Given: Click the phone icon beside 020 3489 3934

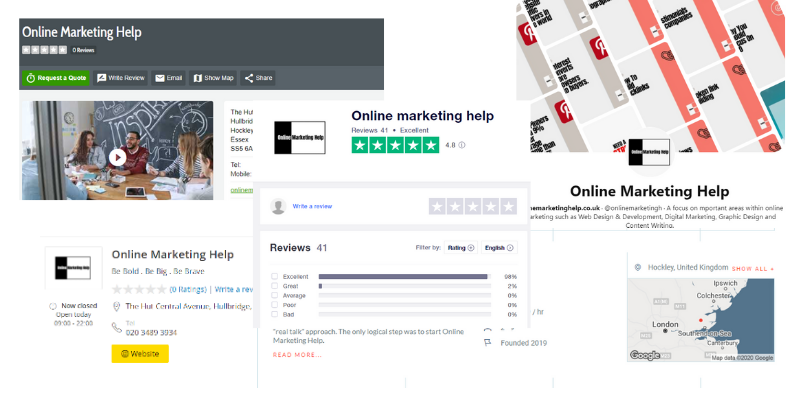Looking at the screenshot, I should [x=116, y=327].
